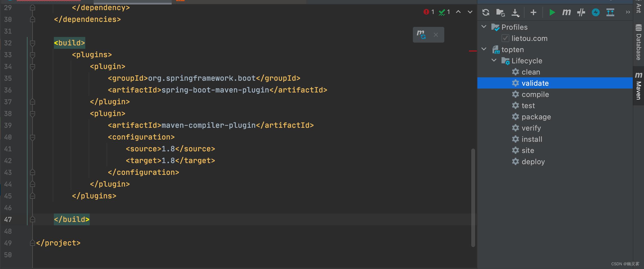
Task: Reload all Maven projects
Action: (486, 12)
